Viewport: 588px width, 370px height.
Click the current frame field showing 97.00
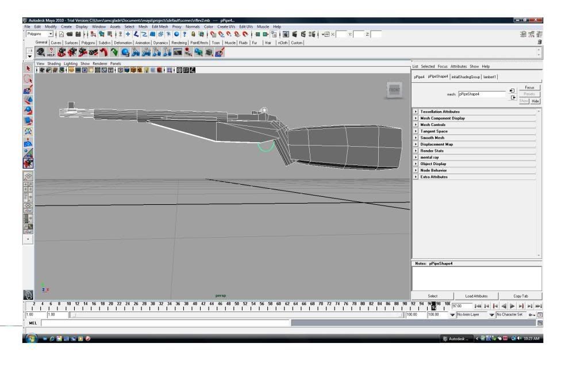[461, 306]
